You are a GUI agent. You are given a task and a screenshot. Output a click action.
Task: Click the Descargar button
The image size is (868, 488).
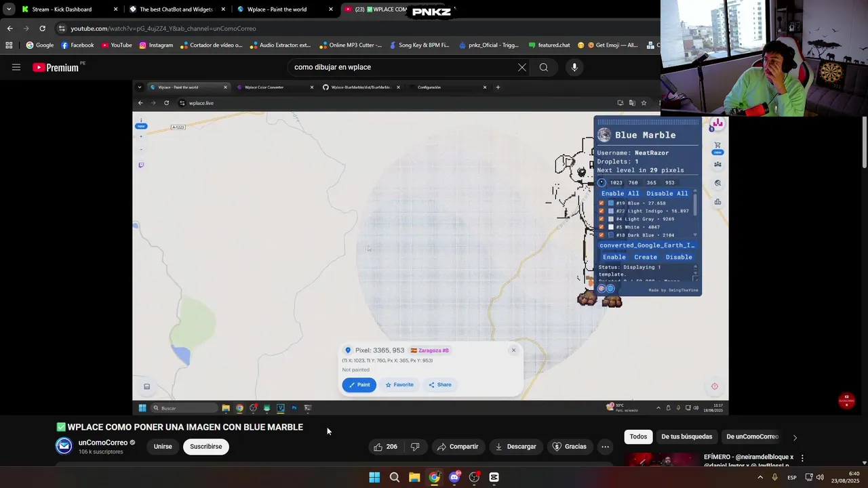[516, 447]
